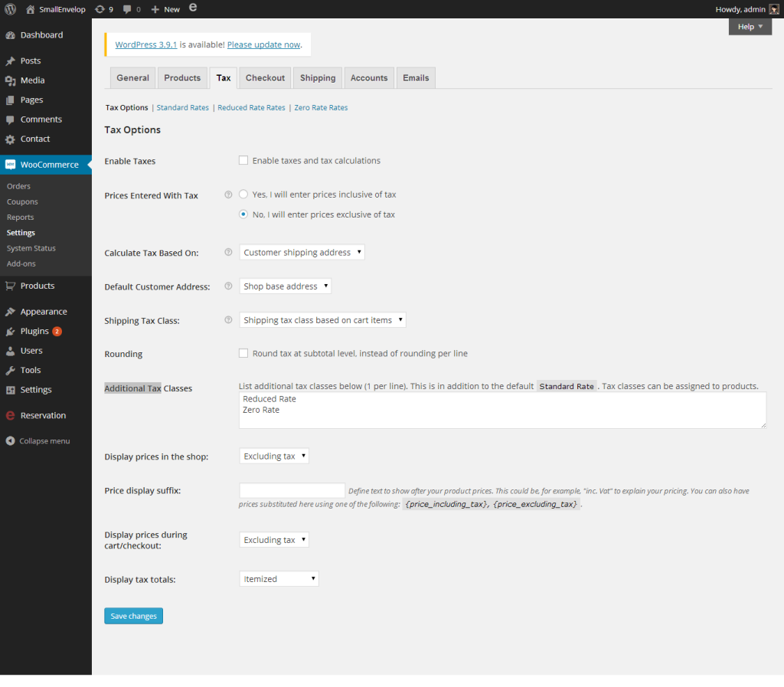Select the Tax tab

[x=224, y=78]
